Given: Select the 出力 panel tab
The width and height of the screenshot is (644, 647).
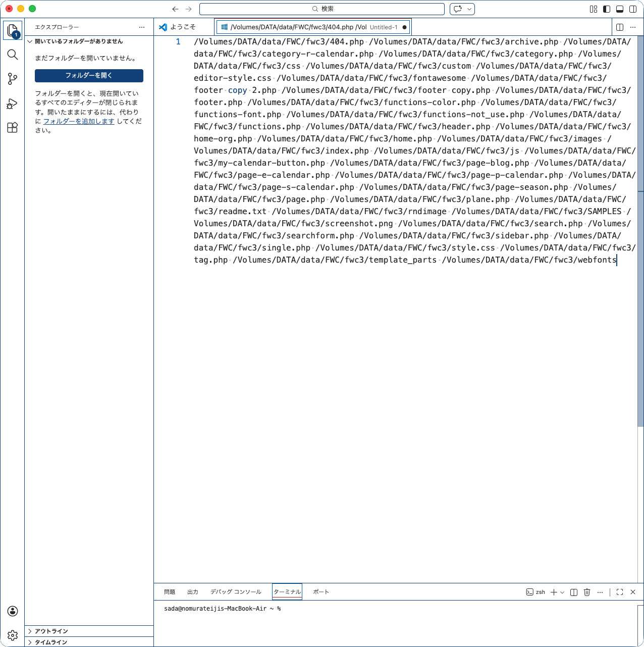Looking at the screenshot, I should 193,592.
